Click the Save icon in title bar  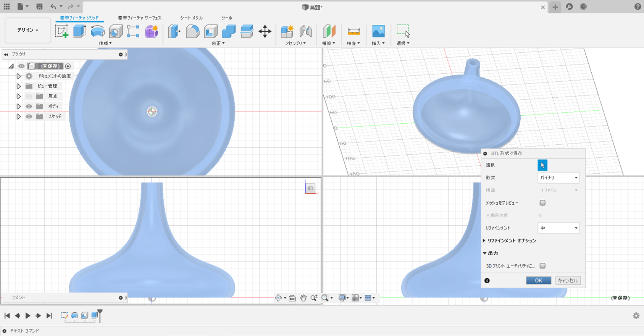[39, 6]
